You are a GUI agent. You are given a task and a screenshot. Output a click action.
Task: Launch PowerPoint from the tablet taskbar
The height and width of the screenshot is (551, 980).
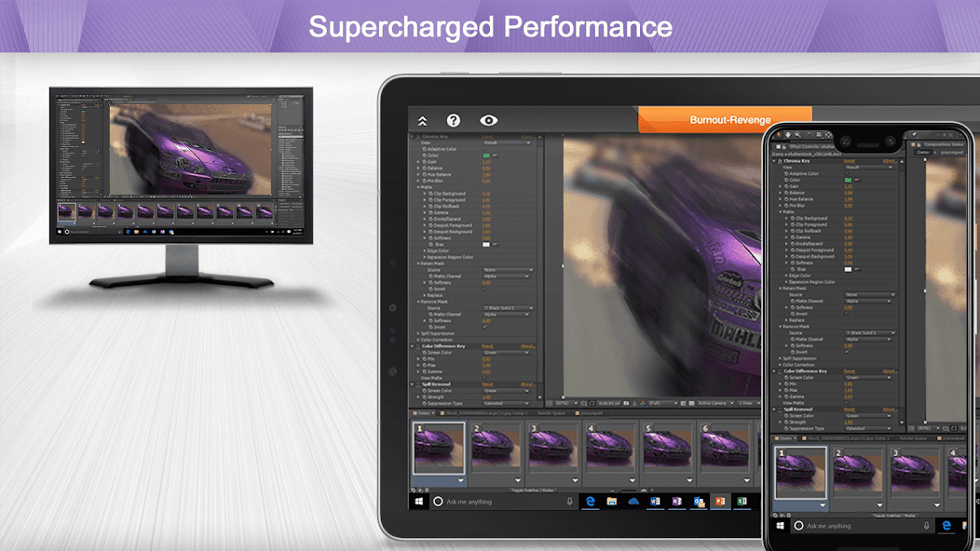pyautogui.click(x=720, y=502)
